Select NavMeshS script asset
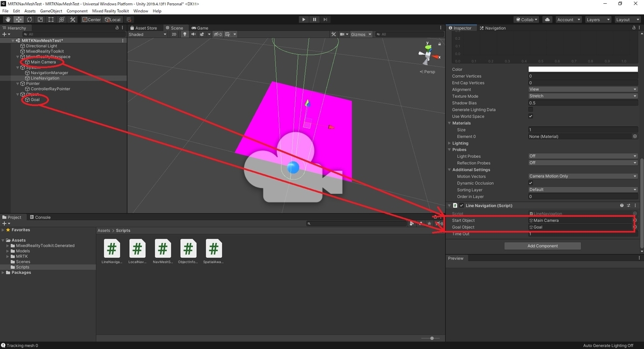644x349 pixels. pyautogui.click(x=163, y=252)
